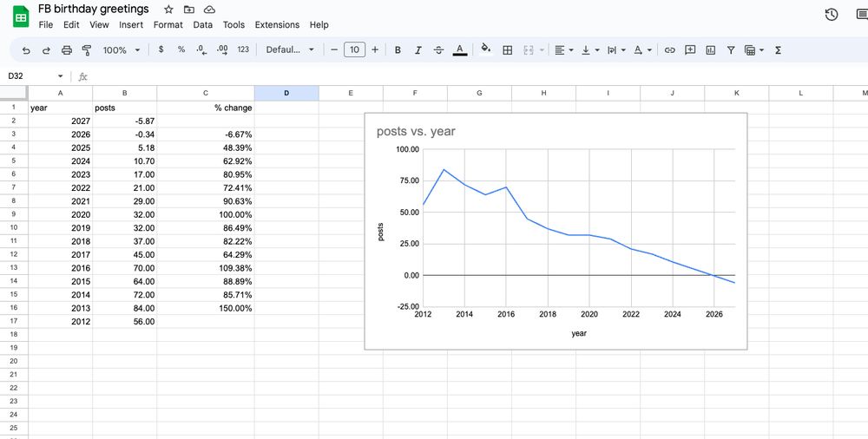Decrease decimal places icon
The height and width of the screenshot is (439, 868).
click(x=201, y=49)
